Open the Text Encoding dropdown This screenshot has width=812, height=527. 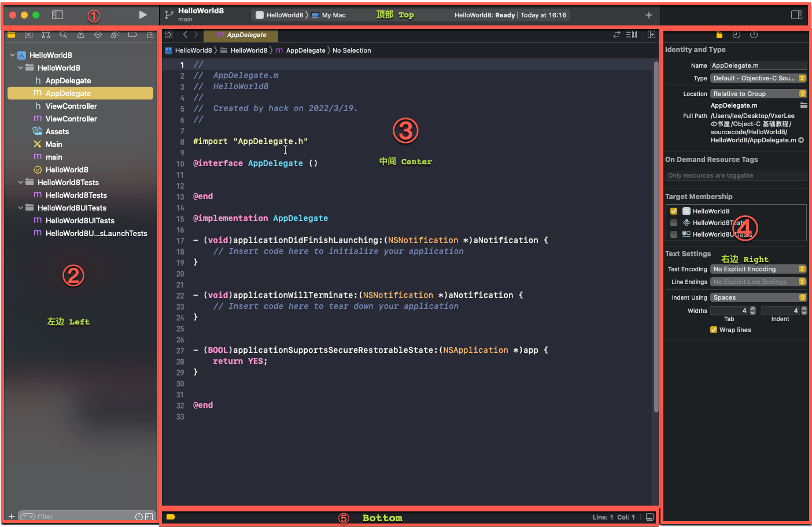pos(758,269)
